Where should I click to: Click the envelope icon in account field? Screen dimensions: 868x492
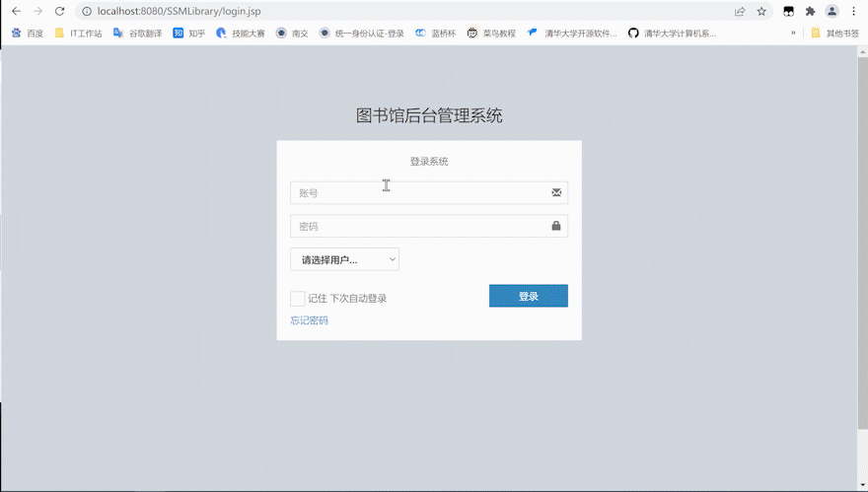pos(556,192)
